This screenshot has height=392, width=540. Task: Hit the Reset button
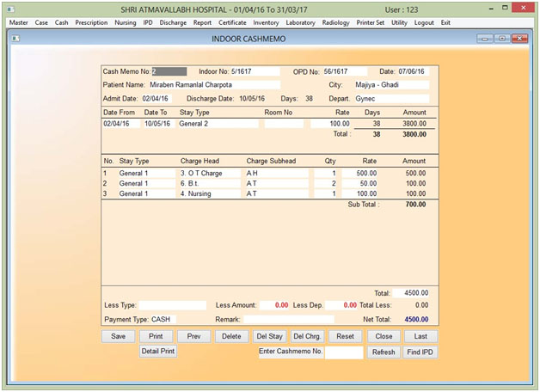pyautogui.click(x=345, y=336)
